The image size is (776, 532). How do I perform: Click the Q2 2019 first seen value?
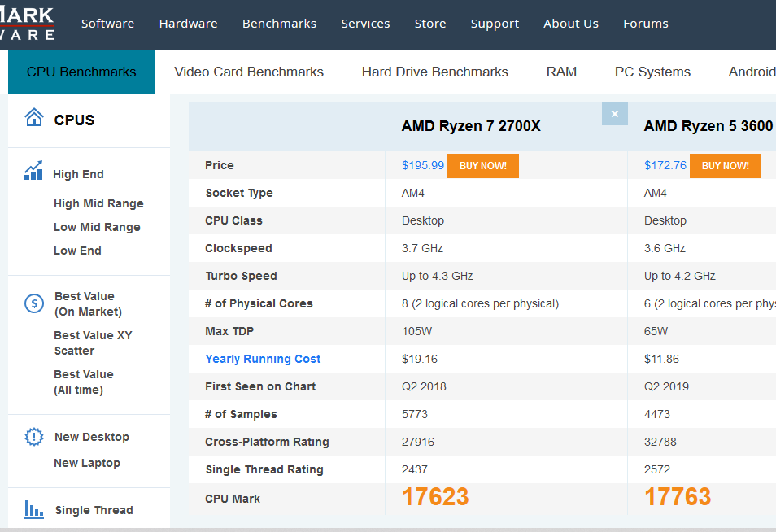pyautogui.click(x=666, y=386)
